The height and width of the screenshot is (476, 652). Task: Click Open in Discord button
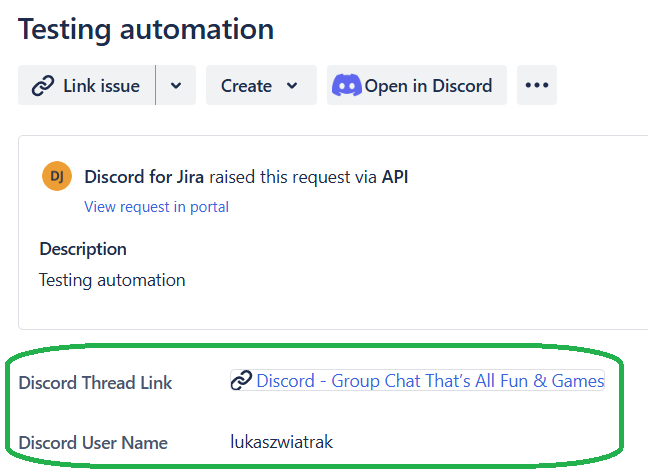(x=417, y=85)
